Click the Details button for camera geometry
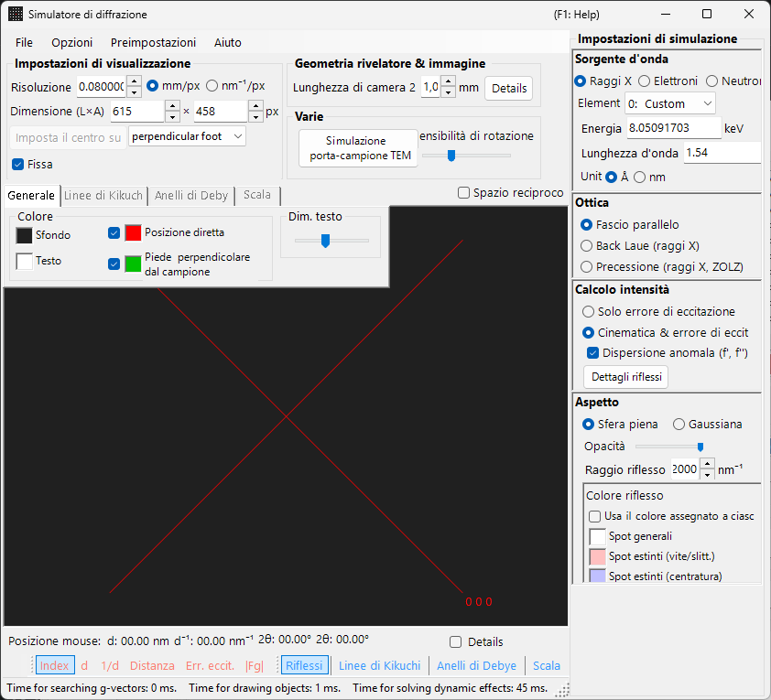The height and width of the screenshot is (700, 771). click(509, 89)
